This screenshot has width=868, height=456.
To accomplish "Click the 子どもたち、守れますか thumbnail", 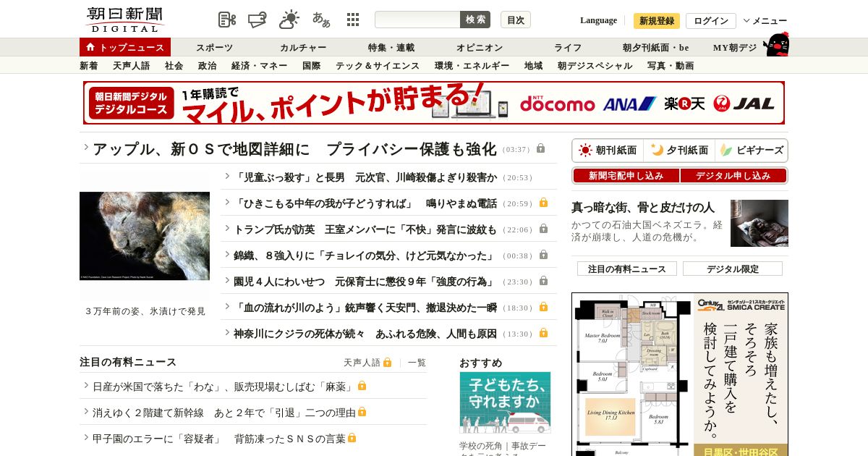I will [505, 402].
